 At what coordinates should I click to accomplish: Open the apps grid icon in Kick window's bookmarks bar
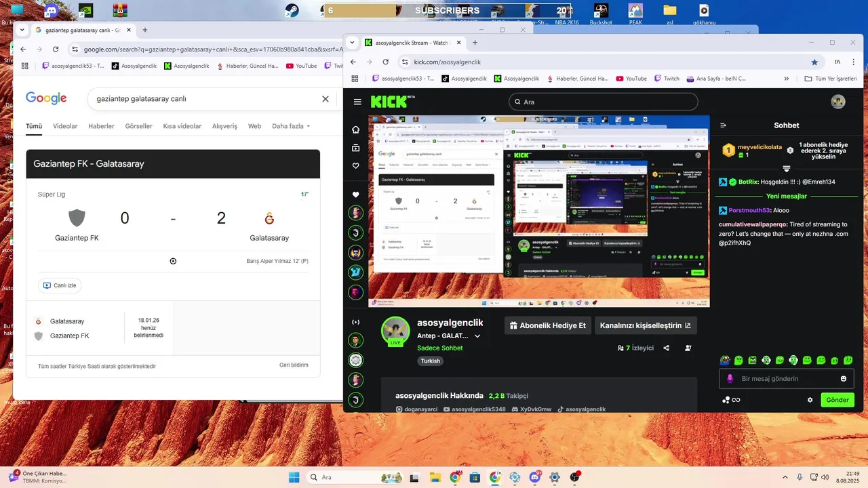coord(355,79)
